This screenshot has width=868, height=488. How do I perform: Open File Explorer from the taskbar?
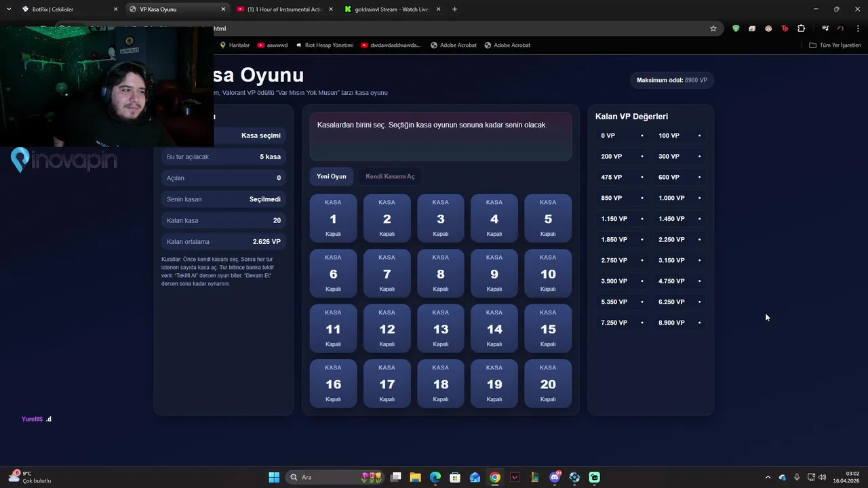tap(416, 477)
